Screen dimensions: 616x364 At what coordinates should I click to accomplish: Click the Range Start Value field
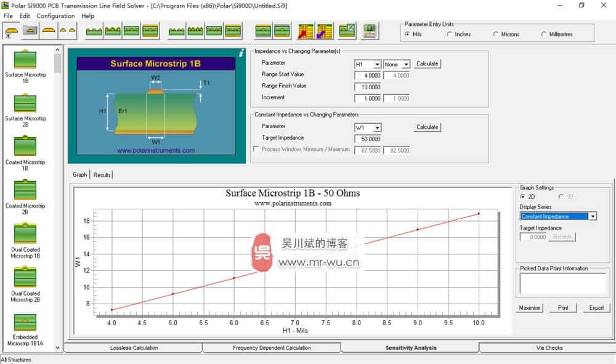pos(368,75)
